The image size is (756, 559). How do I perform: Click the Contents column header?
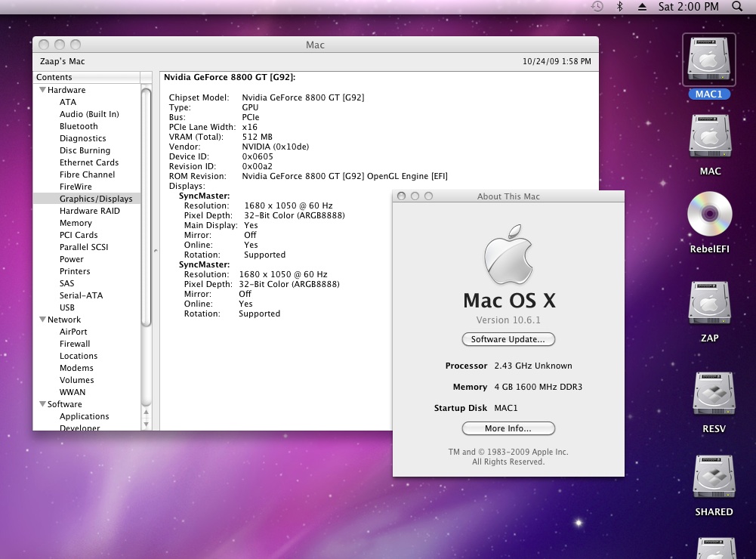87,77
